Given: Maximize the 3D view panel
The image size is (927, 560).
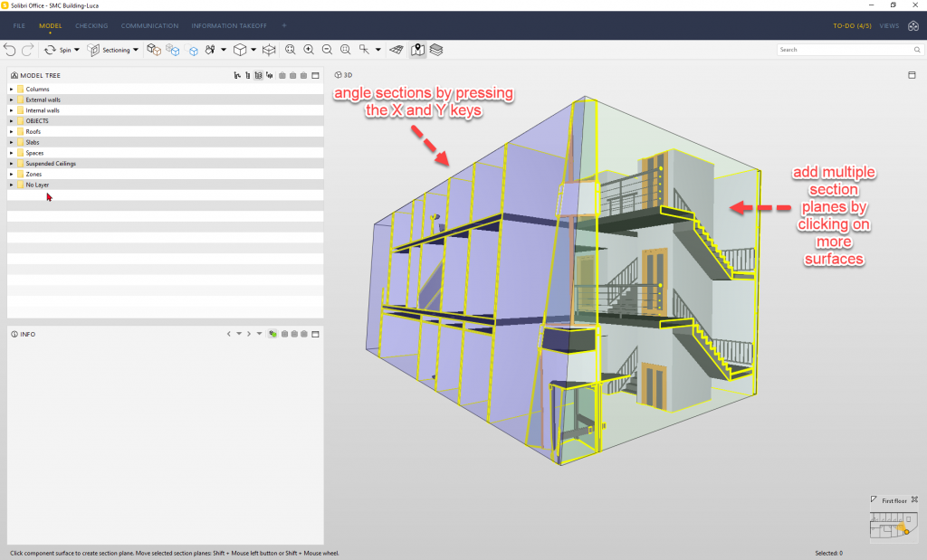Looking at the screenshot, I should point(912,75).
